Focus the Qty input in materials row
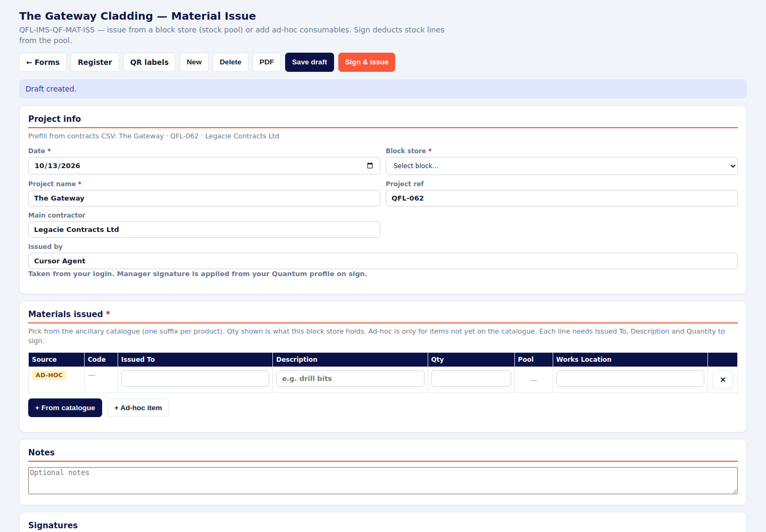The width and height of the screenshot is (766, 532). point(471,379)
